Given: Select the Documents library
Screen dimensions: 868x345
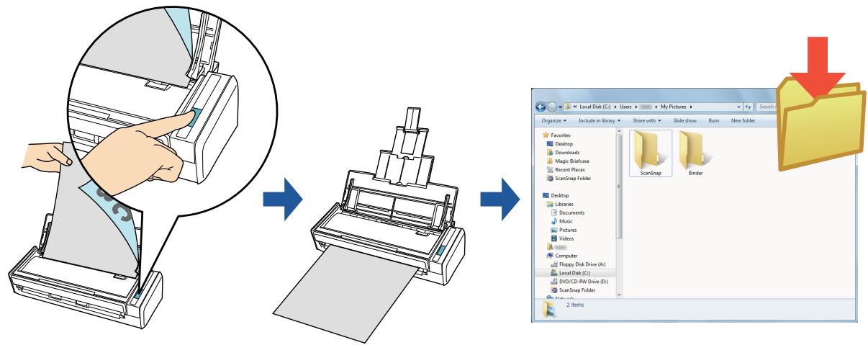Looking at the screenshot, I should coord(567,212).
